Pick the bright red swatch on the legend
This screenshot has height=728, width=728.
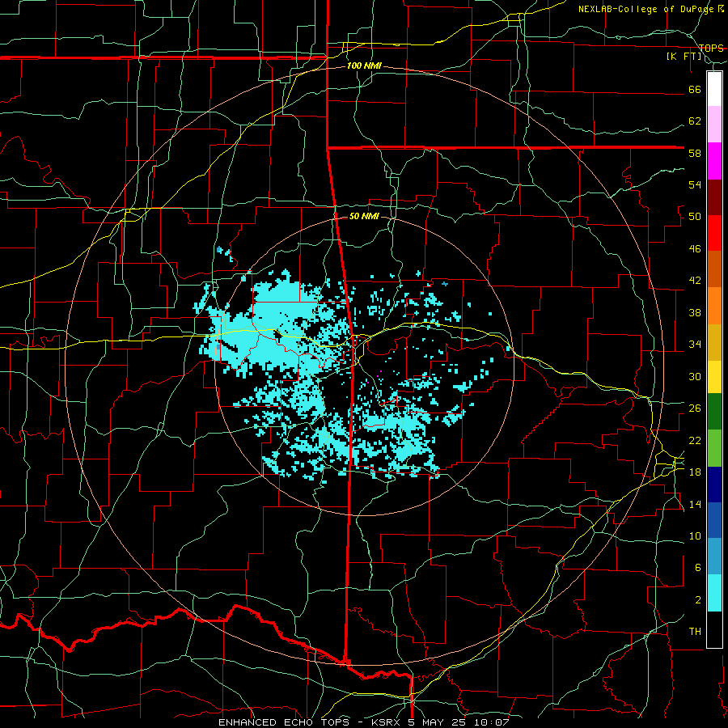coord(714,233)
